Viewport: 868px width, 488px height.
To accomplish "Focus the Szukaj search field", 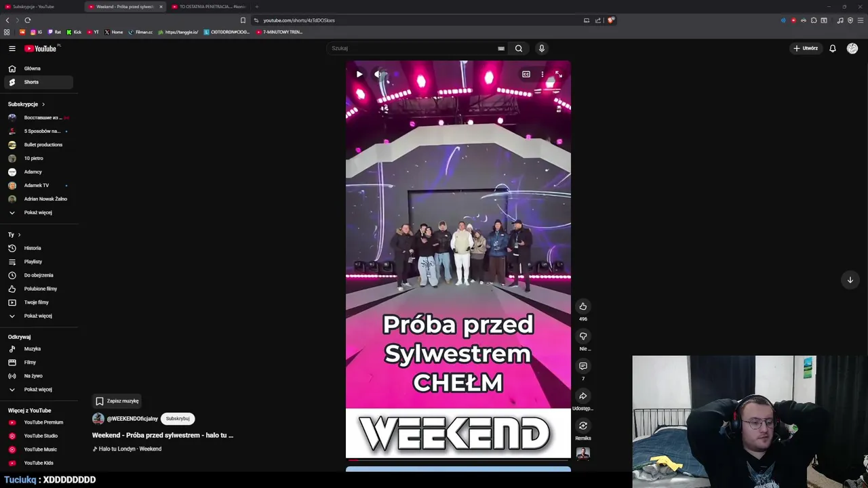I will 412,48.
